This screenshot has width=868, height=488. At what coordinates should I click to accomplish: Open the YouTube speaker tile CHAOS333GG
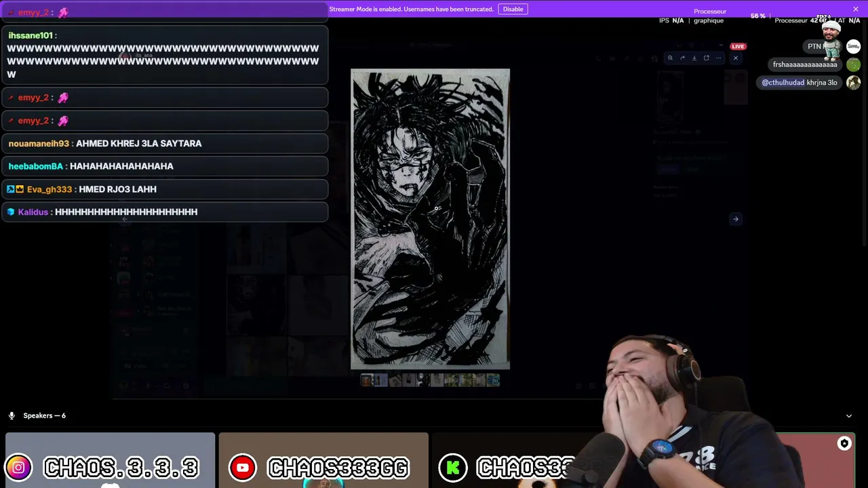click(x=323, y=460)
